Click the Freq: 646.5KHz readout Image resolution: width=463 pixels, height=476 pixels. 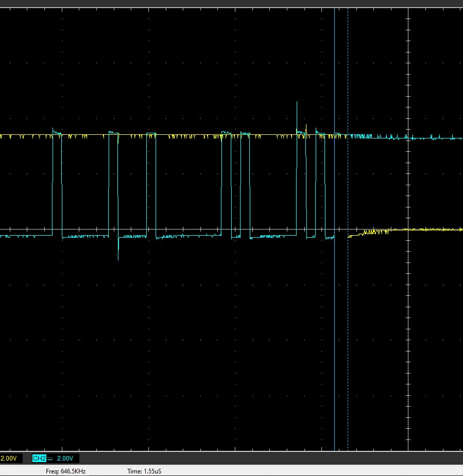[65, 471]
